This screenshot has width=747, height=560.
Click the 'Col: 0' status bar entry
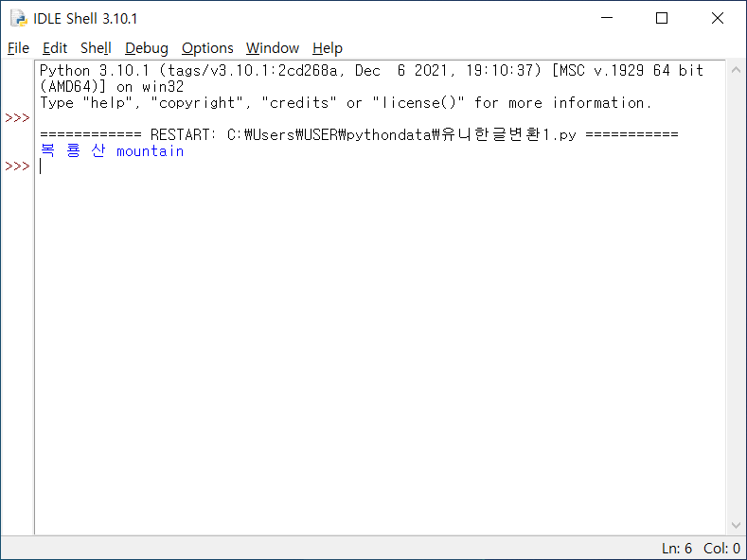[x=721, y=549]
